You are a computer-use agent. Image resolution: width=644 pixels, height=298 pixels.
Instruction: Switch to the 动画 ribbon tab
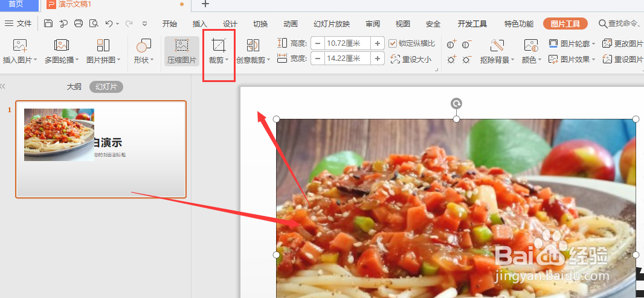click(291, 24)
